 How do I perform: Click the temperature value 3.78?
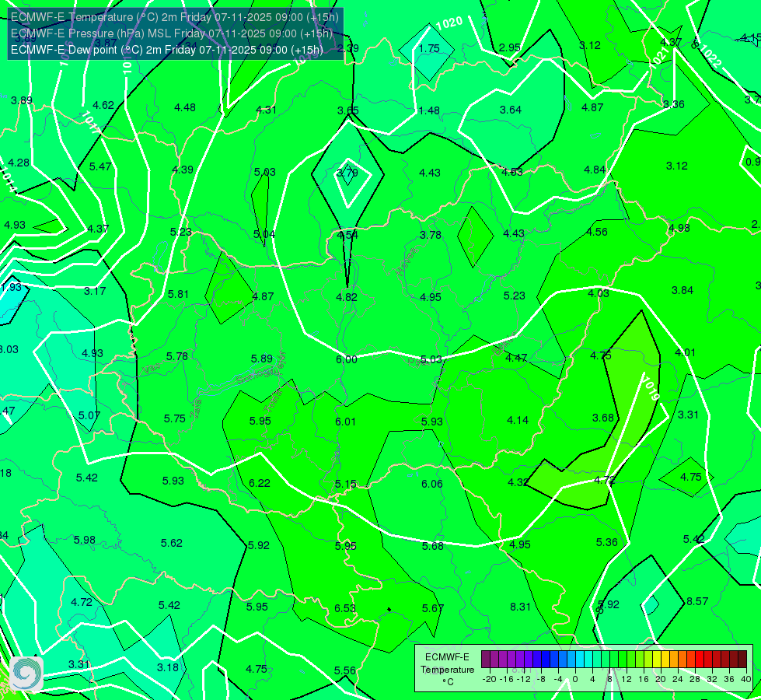coord(431,235)
